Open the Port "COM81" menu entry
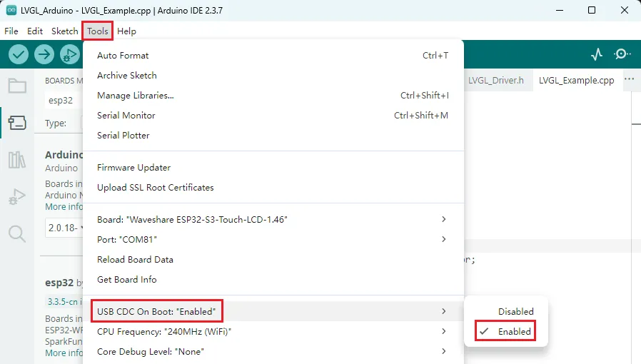Viewport: 641px width, 364px height. click(273, 239)
